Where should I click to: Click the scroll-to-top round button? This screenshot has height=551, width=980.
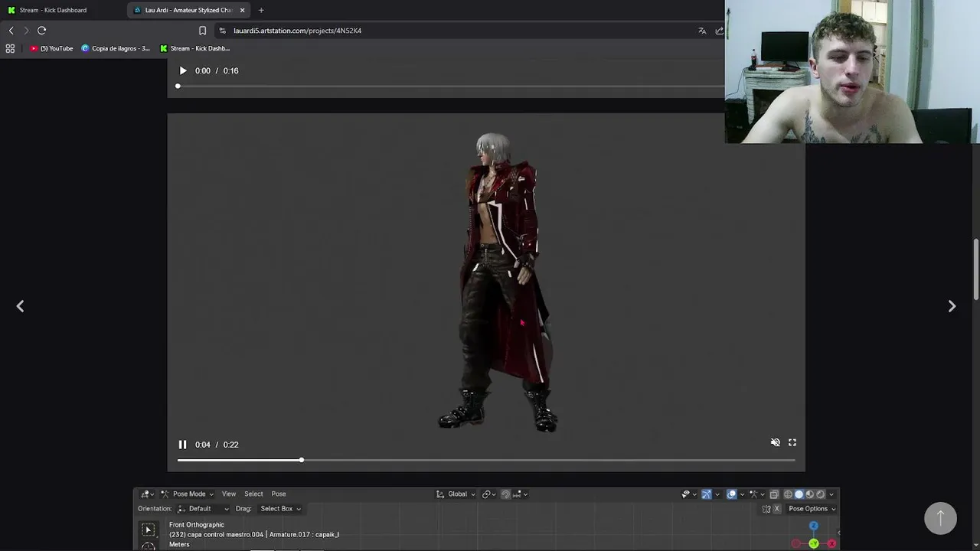pos(940,518)
